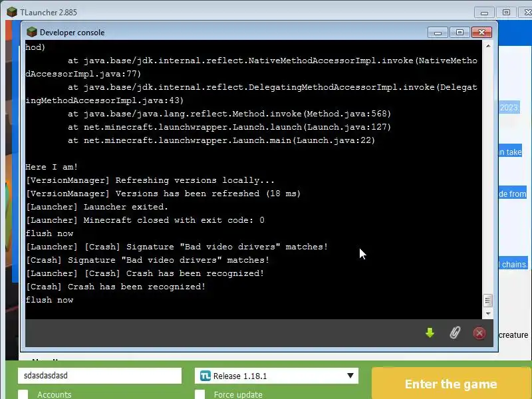The width and height of the screenshot is (532, 399).
Task: Click the "[Launcher] Launcher exited." line
Action: tap(97, 207)
